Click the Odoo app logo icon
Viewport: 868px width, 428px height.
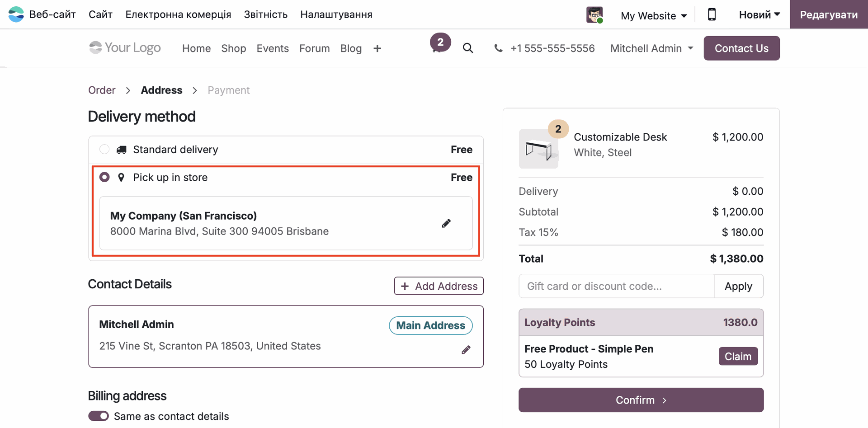[16, 14]
